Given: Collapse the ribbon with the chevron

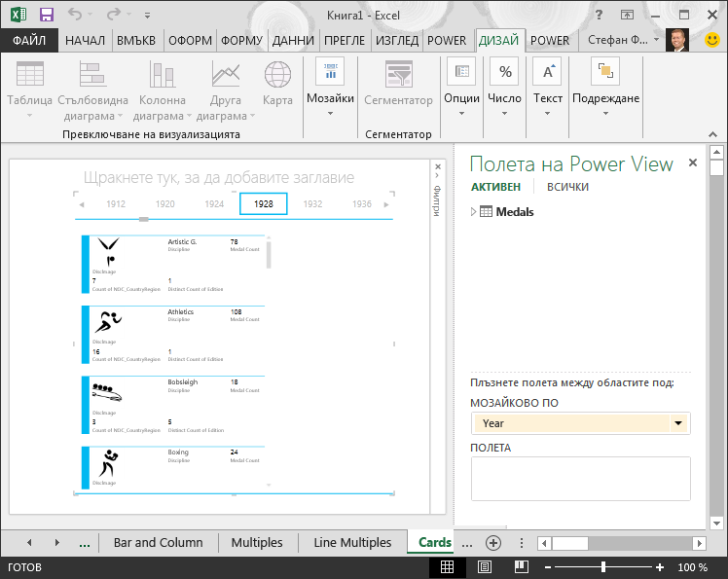Looking at the screenshot, I should (712, 134).
